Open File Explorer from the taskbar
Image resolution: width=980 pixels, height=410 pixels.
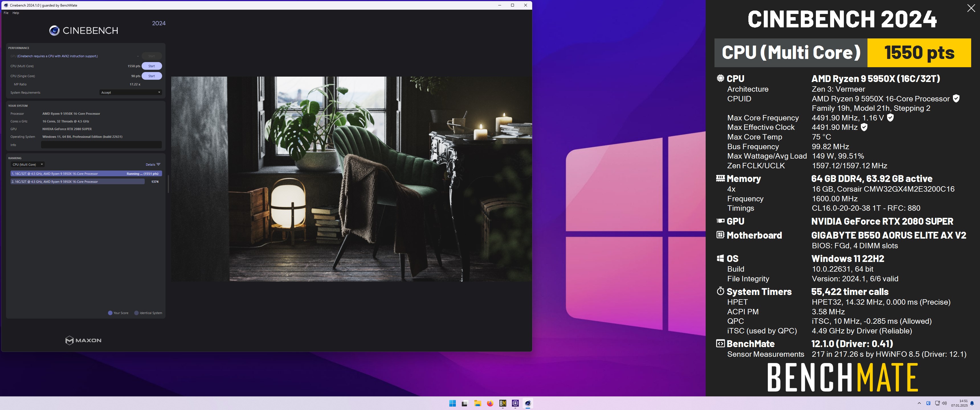click(x=477, y=403)
